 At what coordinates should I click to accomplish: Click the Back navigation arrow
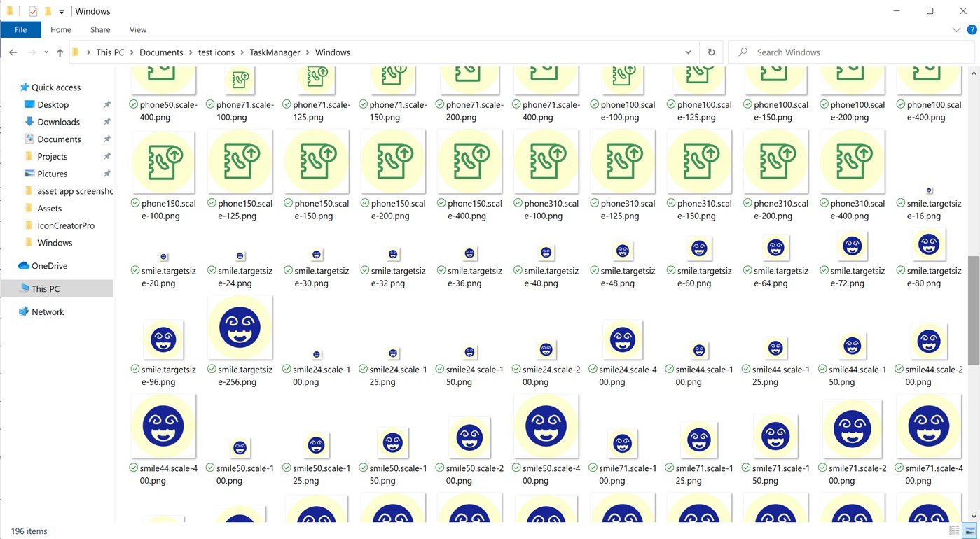pos(13,52)
